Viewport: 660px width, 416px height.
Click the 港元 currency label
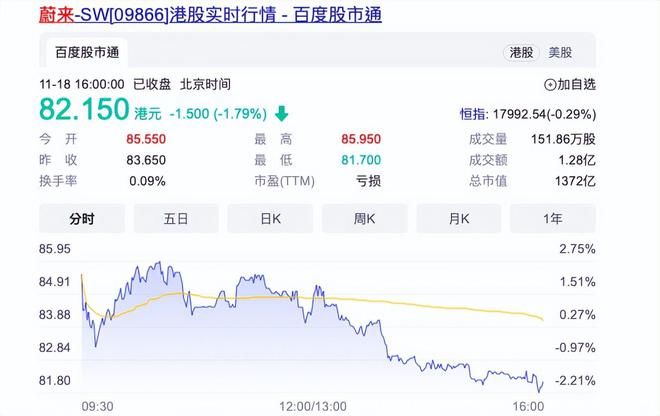click(x=148, y=114)
